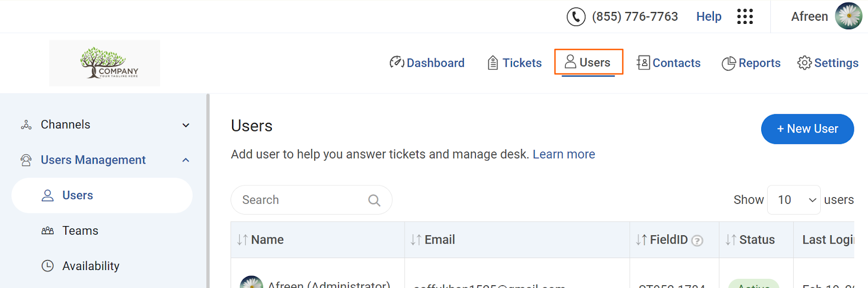Image resolution: width=868 pixels, height=288 pixels.
Task: Click the FieldID help question icon
Action: pos(698,240)
